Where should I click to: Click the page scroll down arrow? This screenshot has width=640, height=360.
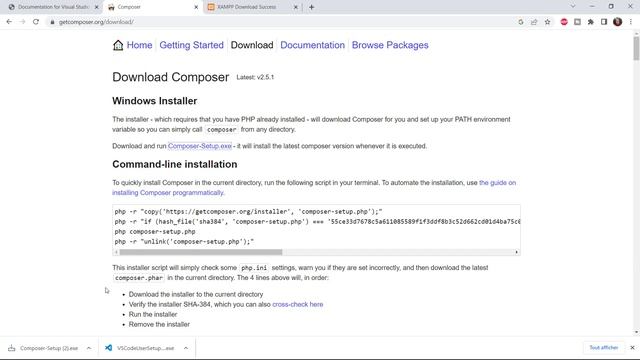(x=636, y=332)
